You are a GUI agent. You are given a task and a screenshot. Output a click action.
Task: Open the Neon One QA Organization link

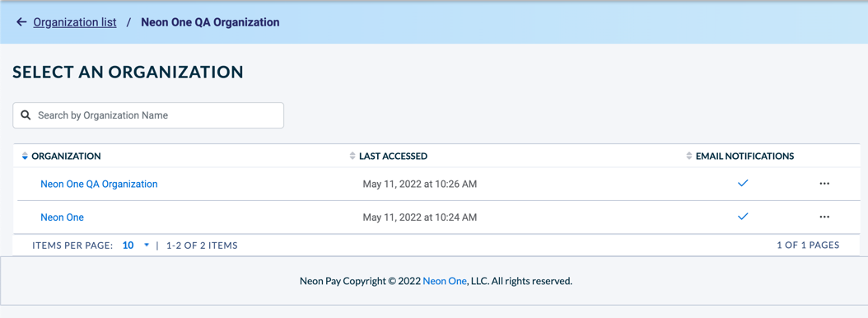click(x=99, y=184)
